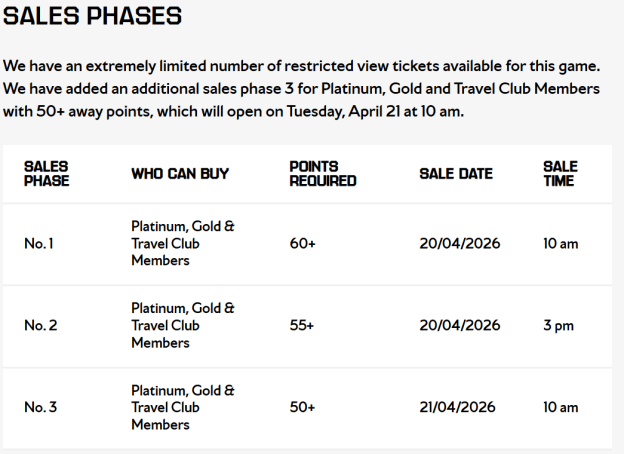Viewport: 624px width, 454px height.
Task: Click the 10 am time in phase No. 1
Action: 561,244
